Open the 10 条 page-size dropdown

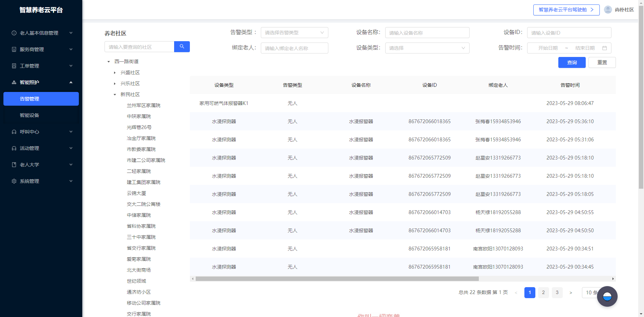pos(592,293)
